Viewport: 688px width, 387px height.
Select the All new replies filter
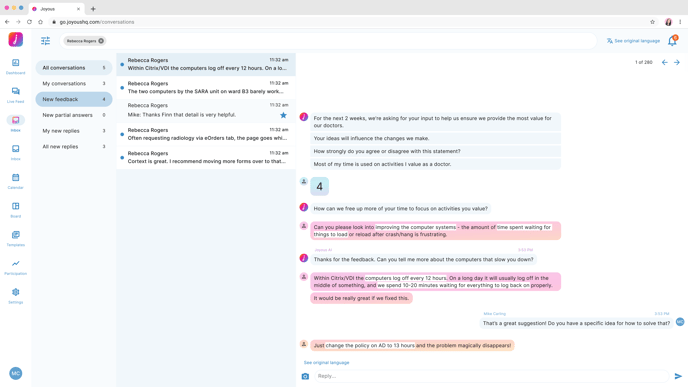pos(74,147)
